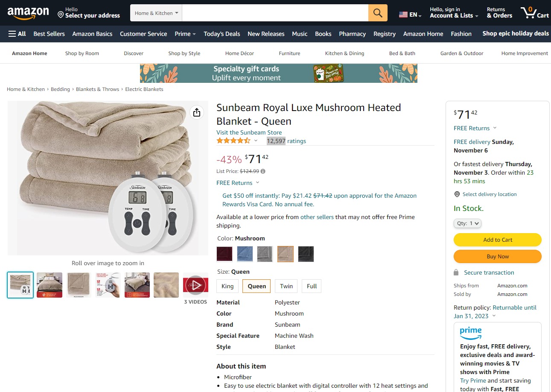Expand the star ratings breakdown chevron

[256, 141]
